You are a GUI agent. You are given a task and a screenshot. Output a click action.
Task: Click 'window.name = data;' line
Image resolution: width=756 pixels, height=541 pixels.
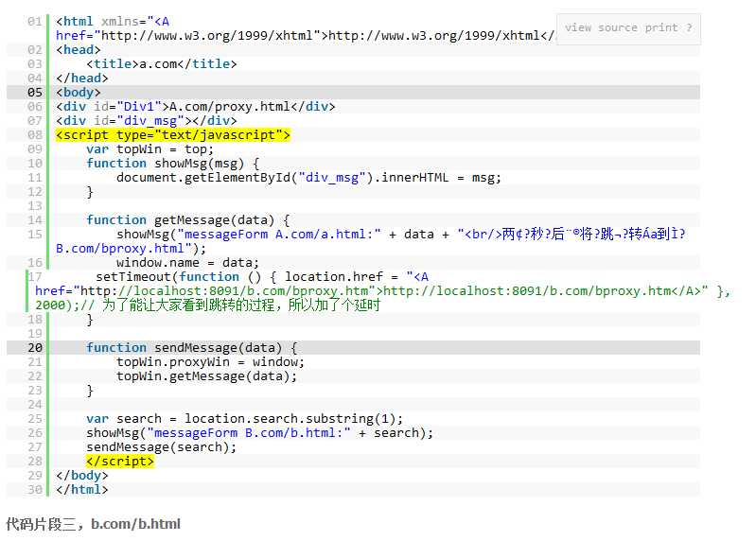tap(187, 263)
